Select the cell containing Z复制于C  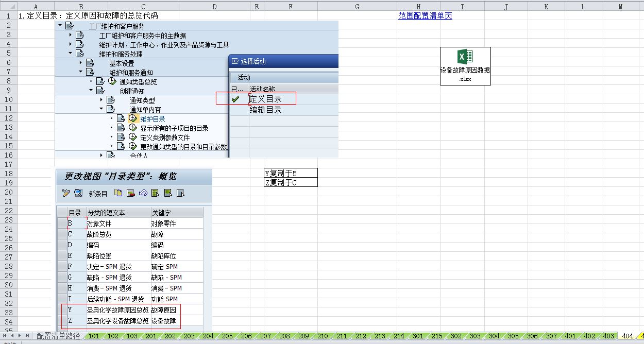(x=291, y=182)
